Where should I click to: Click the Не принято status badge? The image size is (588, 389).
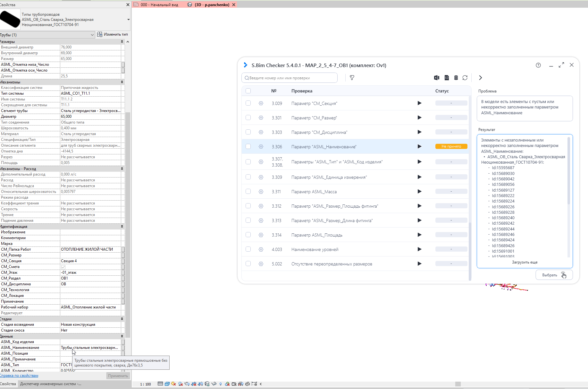tap(451, 146)
